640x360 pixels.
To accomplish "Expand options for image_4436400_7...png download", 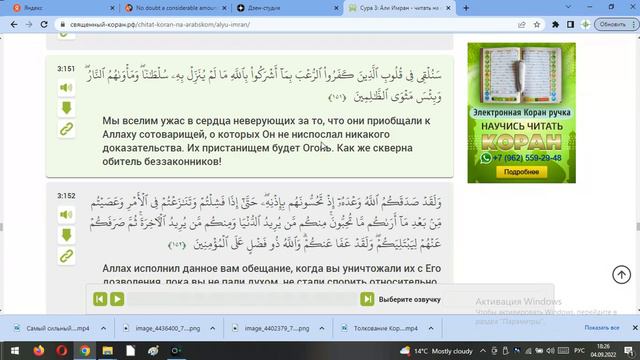I will click(x=213, y=328).
